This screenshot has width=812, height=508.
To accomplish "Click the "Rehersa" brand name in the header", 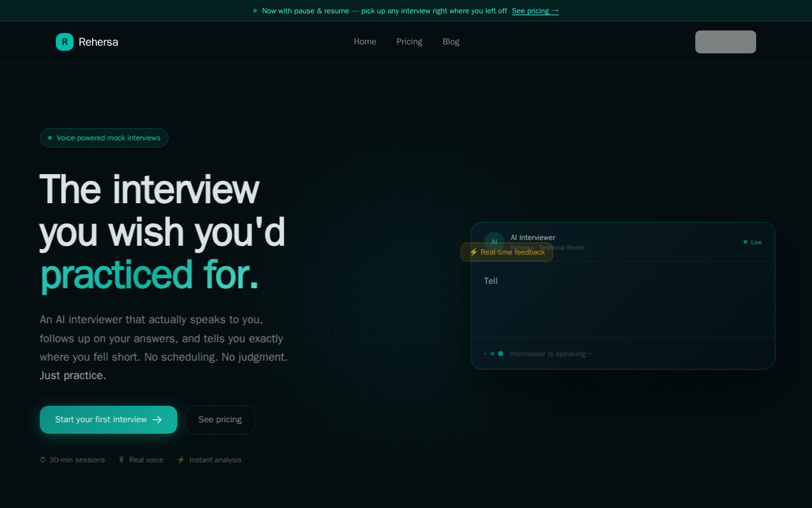I will tap(98, 42).
